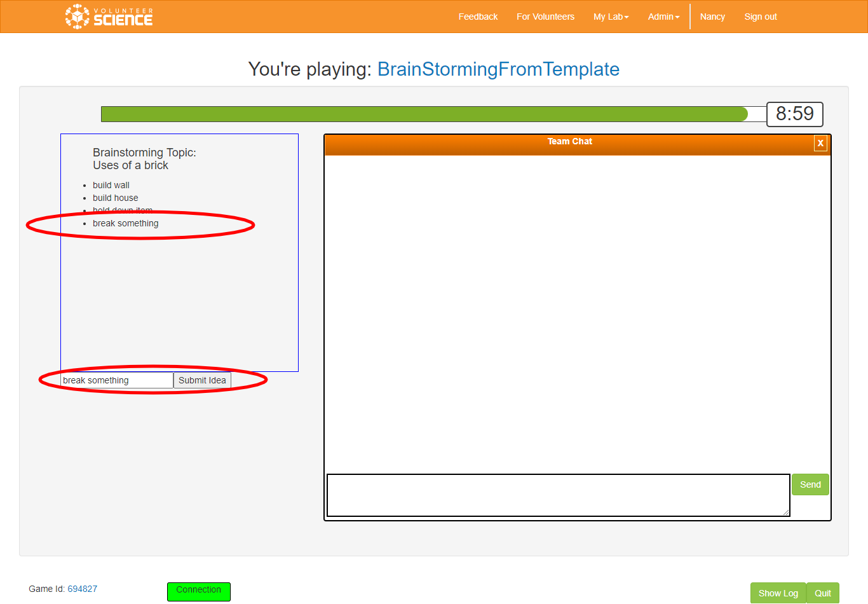Click the Submit Idea button
This screenshot has height=604, width=868.
coord(202,380)
